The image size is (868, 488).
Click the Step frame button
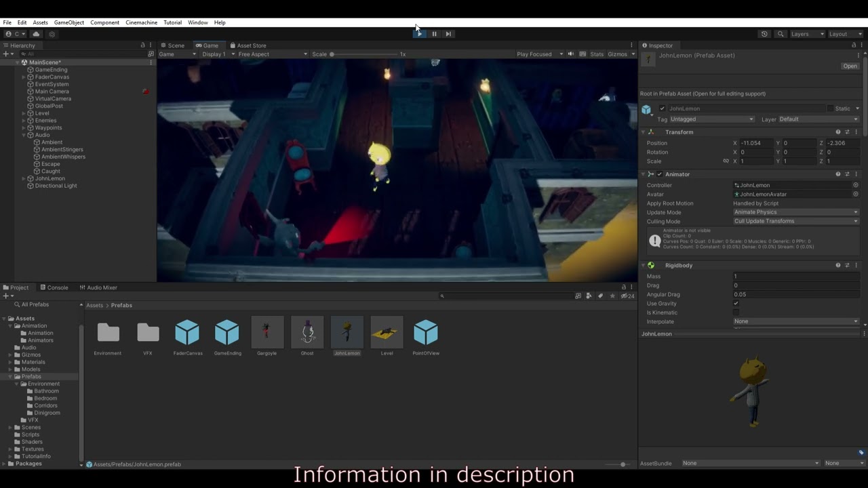click(x=448, y=34)
